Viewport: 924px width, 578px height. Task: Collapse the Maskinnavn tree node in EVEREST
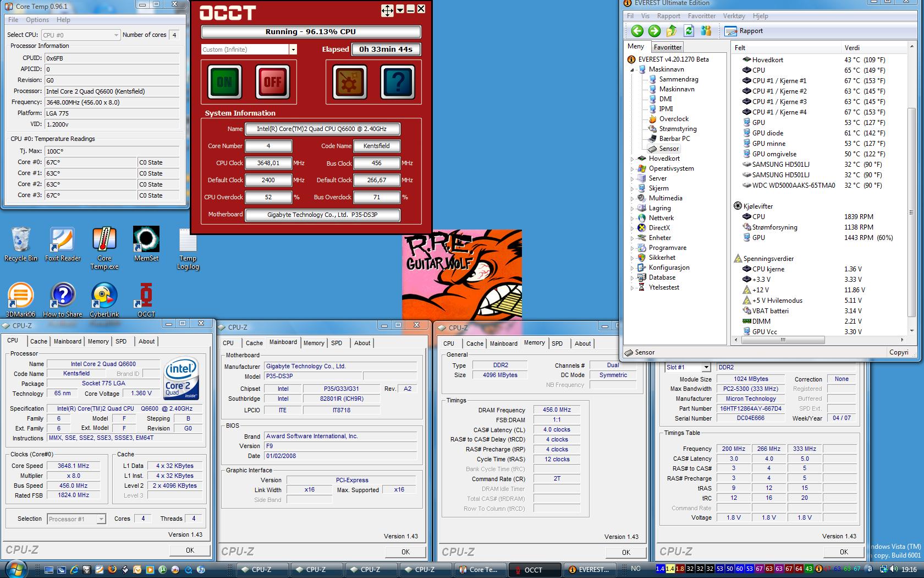[x=632, y=70]
